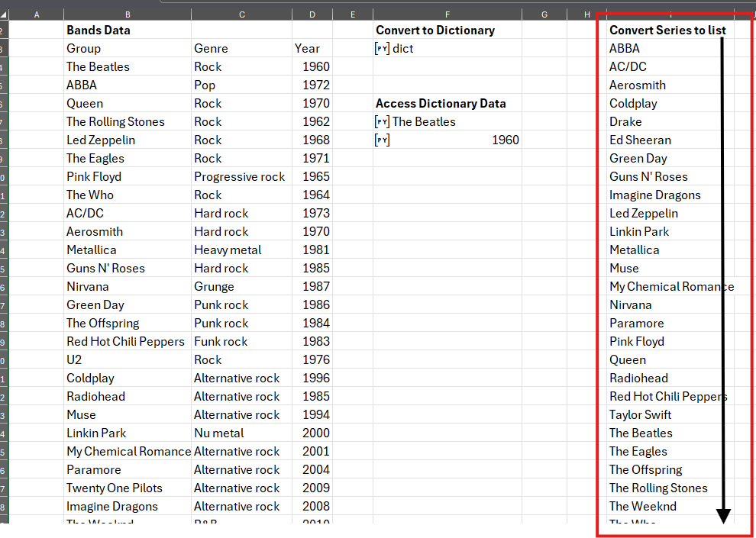Click the Convert Series to list heading
The width and height of the screenshot is (756, 538).
[x=670, y=30]
